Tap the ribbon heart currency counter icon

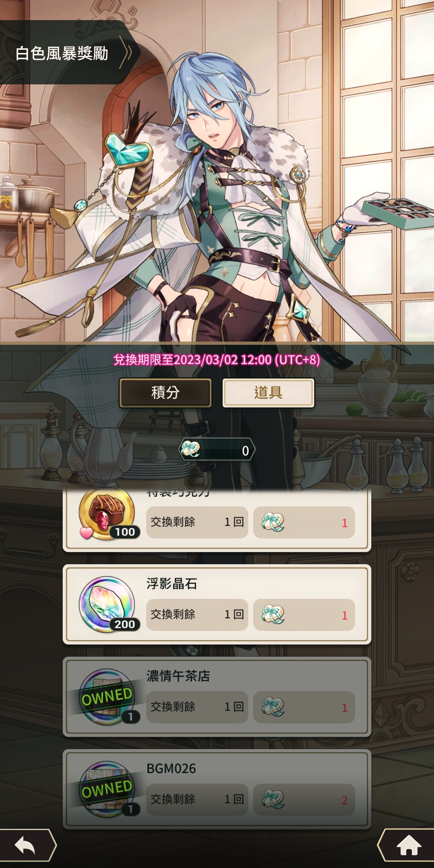[190, 449]
